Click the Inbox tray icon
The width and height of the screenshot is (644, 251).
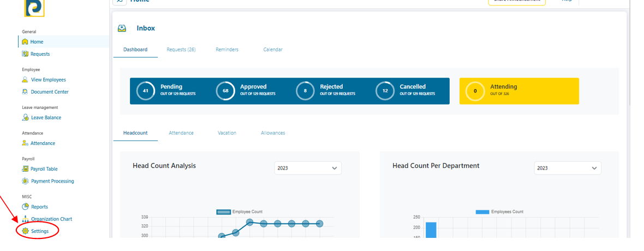point(122,28)
